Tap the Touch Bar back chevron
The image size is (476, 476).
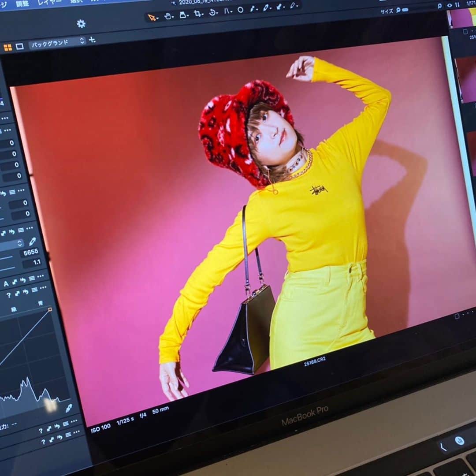(443, 447)
